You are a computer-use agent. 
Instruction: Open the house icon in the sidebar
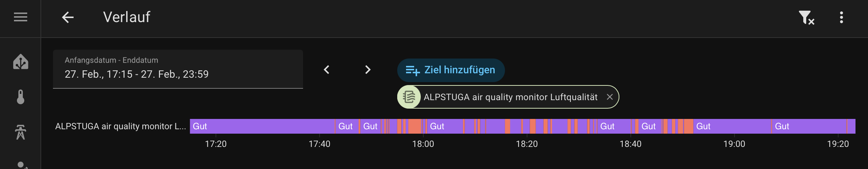coord(21,62)
